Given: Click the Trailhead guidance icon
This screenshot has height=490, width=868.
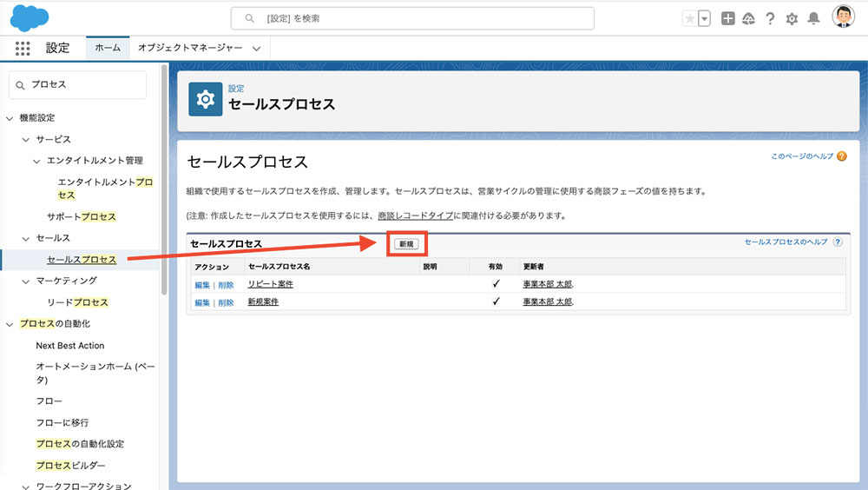Looking at the screenshot, I should [x=748, y=19].
